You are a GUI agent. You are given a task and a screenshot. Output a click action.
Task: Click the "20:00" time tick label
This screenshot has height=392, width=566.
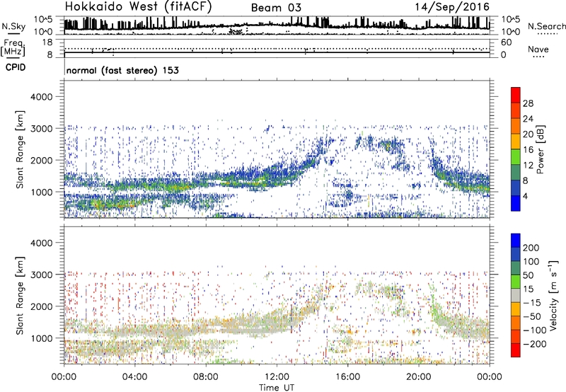418,377
